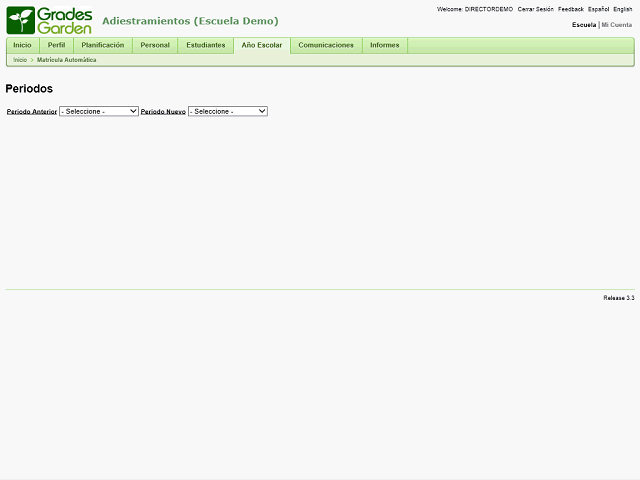Expand the Periodo Nuevo dropdown
Screen dimensions: 640x480
pos(228,111)
